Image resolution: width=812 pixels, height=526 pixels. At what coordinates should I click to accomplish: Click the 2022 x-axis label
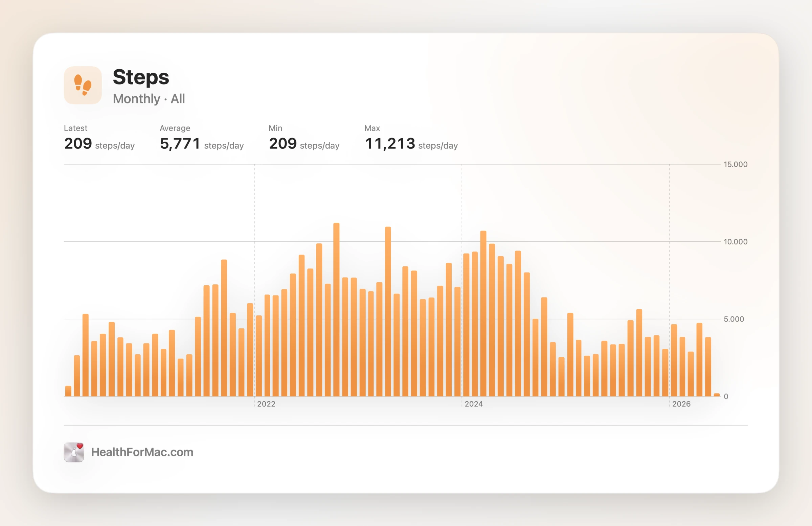(266, 404)
